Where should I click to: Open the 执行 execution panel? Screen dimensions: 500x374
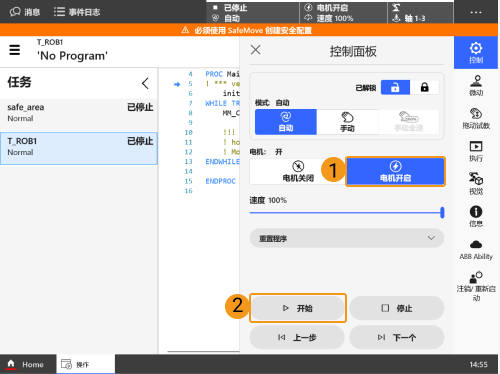pos(476,151)
